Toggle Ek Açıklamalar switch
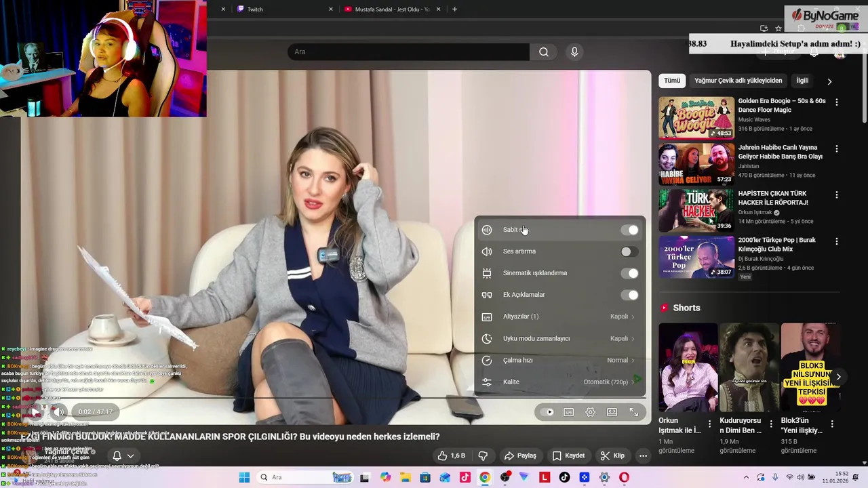 click(630, 295)
